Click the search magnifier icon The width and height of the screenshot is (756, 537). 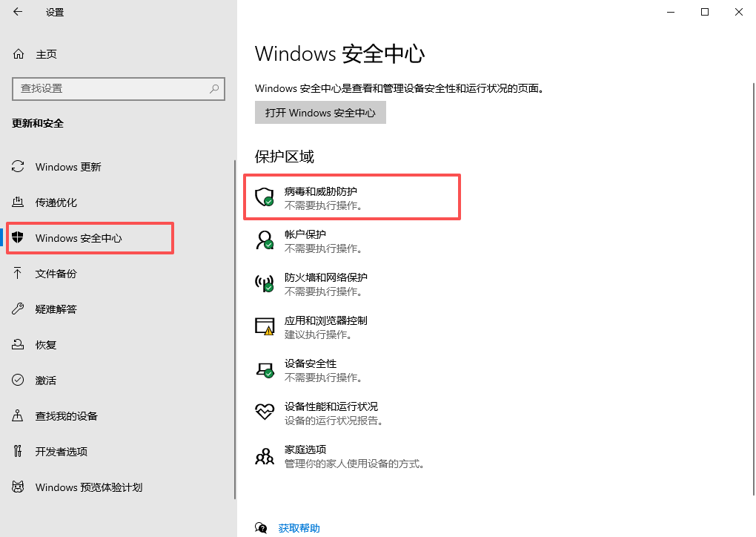[214, 88]
